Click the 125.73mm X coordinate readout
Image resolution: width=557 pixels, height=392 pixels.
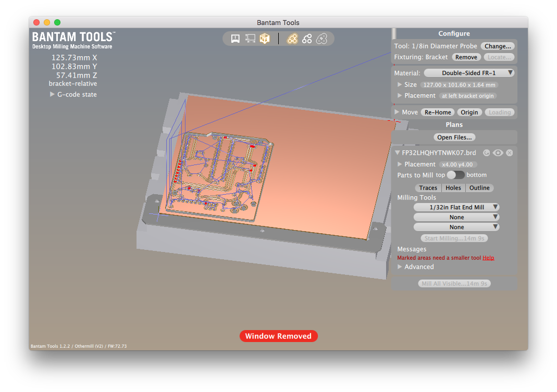coord(74,57)
